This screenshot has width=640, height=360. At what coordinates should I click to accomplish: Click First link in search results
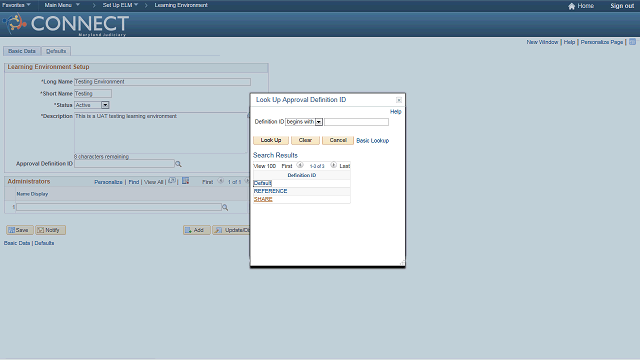tap(287, 166)
